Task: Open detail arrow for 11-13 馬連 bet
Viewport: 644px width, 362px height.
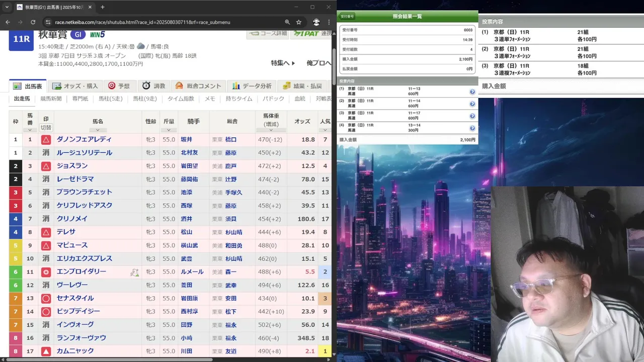Action: 472,92
